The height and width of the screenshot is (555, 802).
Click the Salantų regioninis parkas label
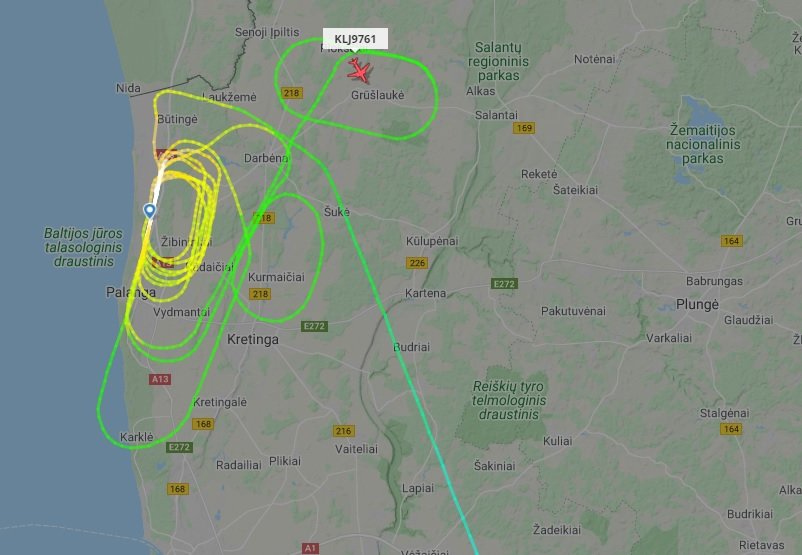(x=498, y=61)
